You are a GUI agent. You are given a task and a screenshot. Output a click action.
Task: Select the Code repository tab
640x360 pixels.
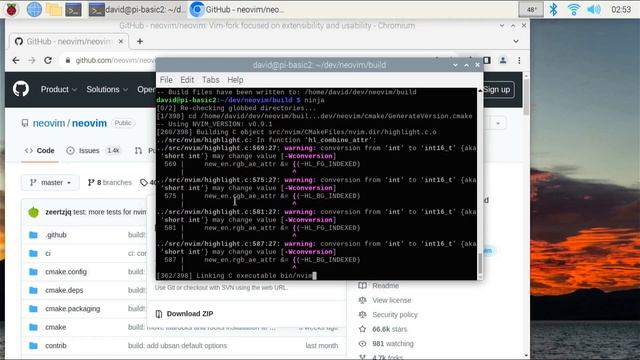coord(40,151)
